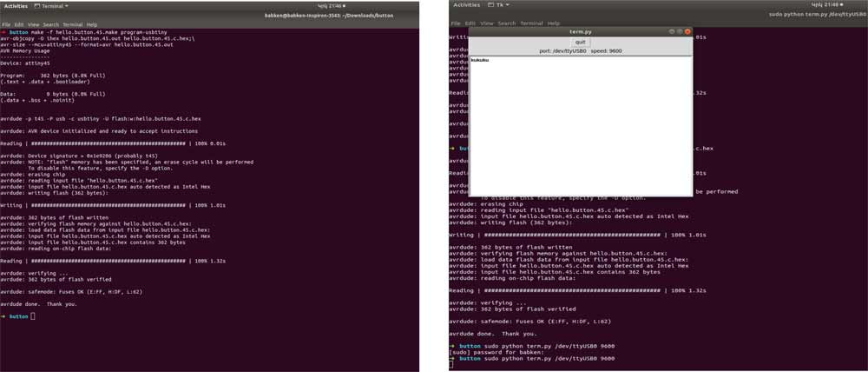Viewport: 868px width, 372px height.
Task: Open the Tk app menu in top bar
Action: (498, 5)
